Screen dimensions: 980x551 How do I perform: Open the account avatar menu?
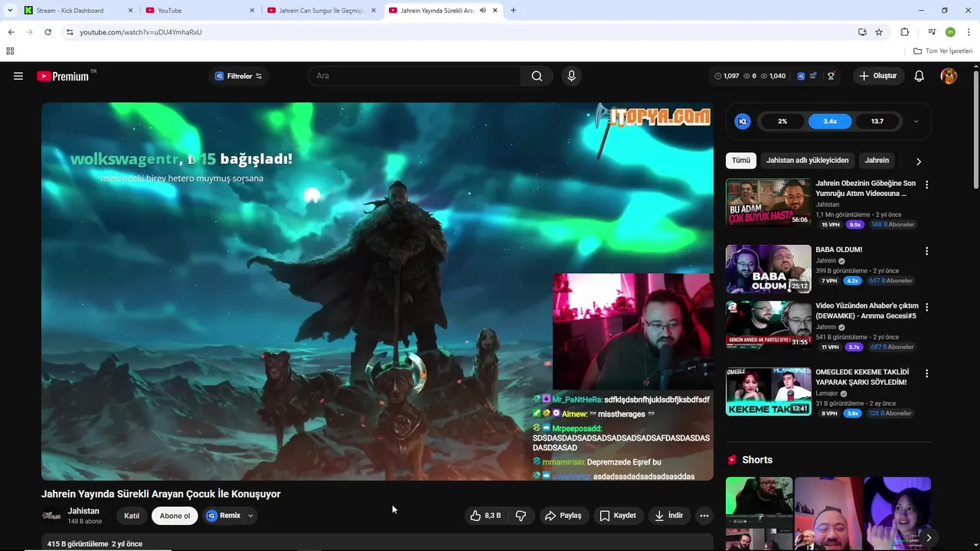[x=949, y=76]
